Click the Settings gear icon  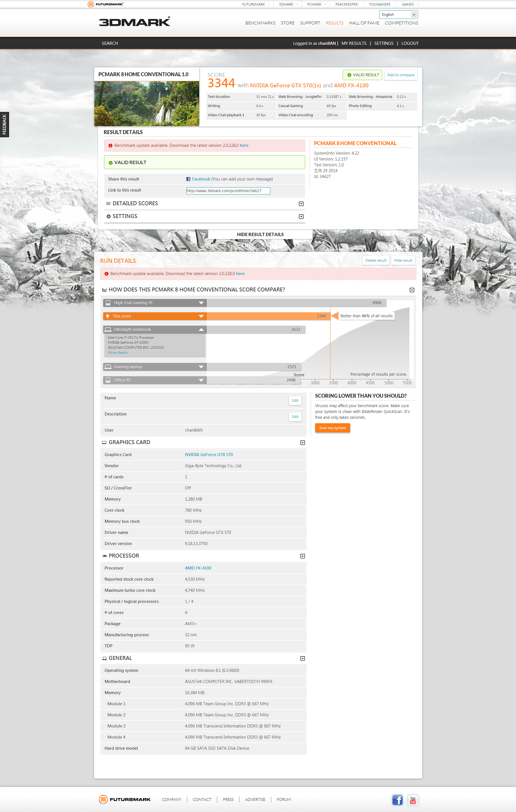(108, 216)
